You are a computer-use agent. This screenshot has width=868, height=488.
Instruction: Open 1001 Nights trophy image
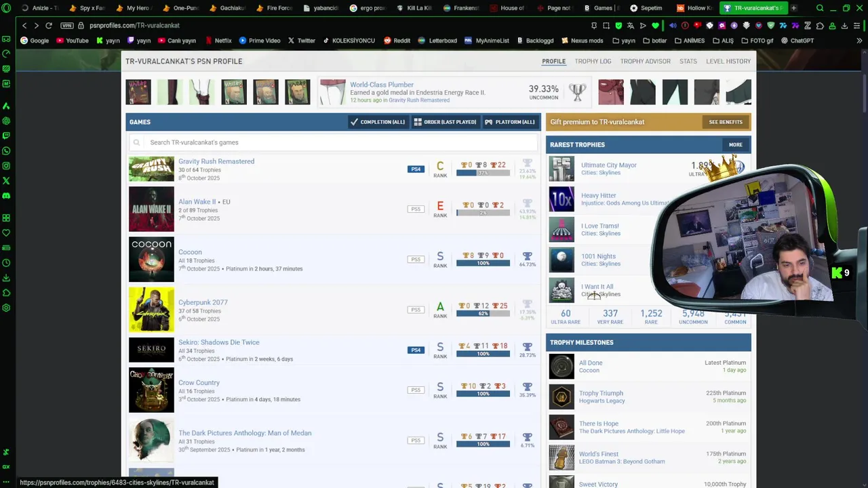tap(561, 260)
